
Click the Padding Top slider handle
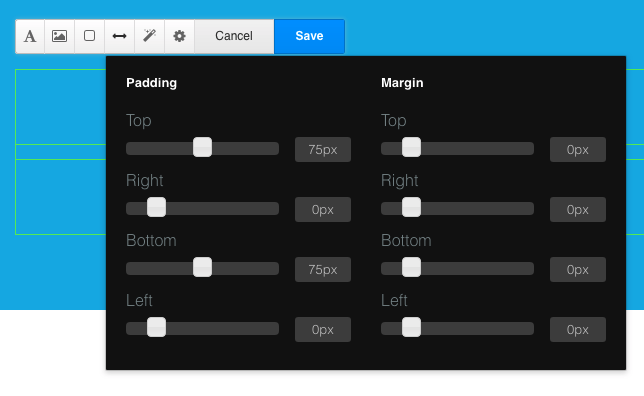[x=202, y=147]
